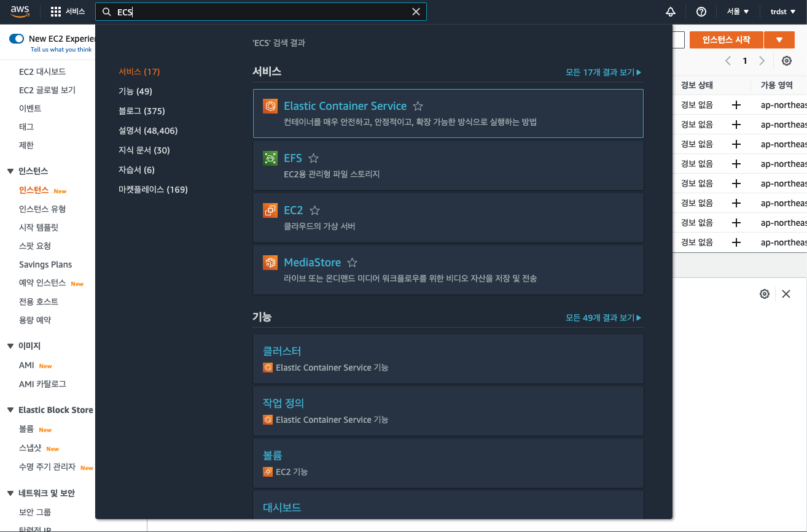
Task: Open the help question mark icon
Action: pos(701,12)
